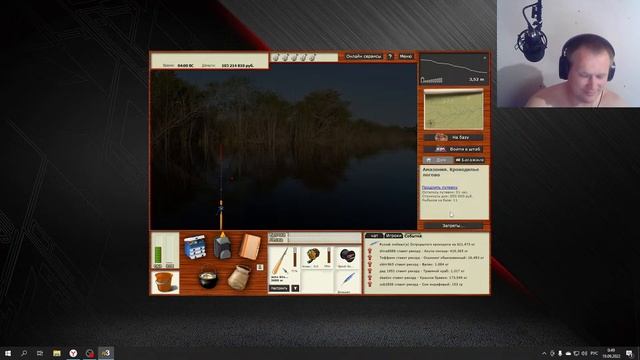Switch to the 'Чат' tab
This screenshot has width=640, height=360.
pyautogui.click(x=374, y=236)
